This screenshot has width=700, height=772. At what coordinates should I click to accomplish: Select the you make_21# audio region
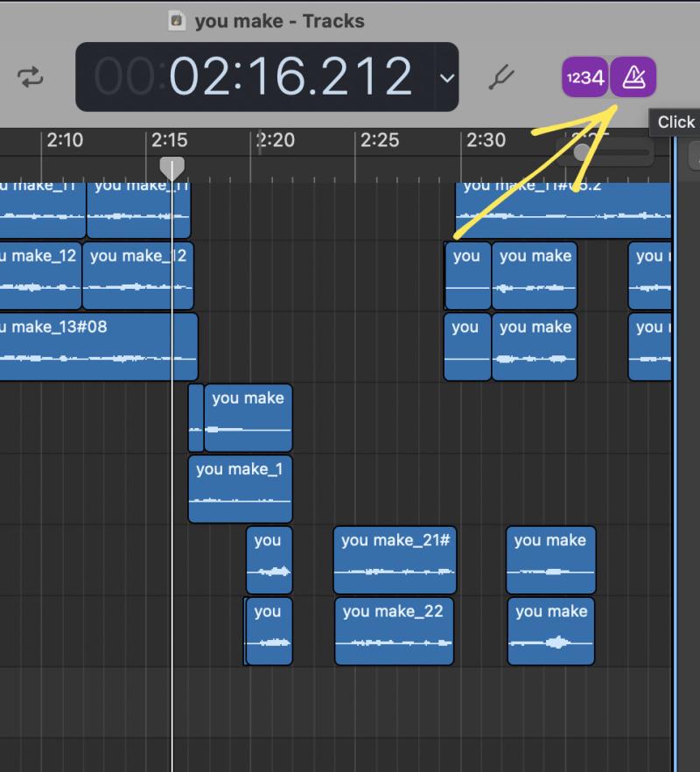pyautogui.click(x=395, y=560)
